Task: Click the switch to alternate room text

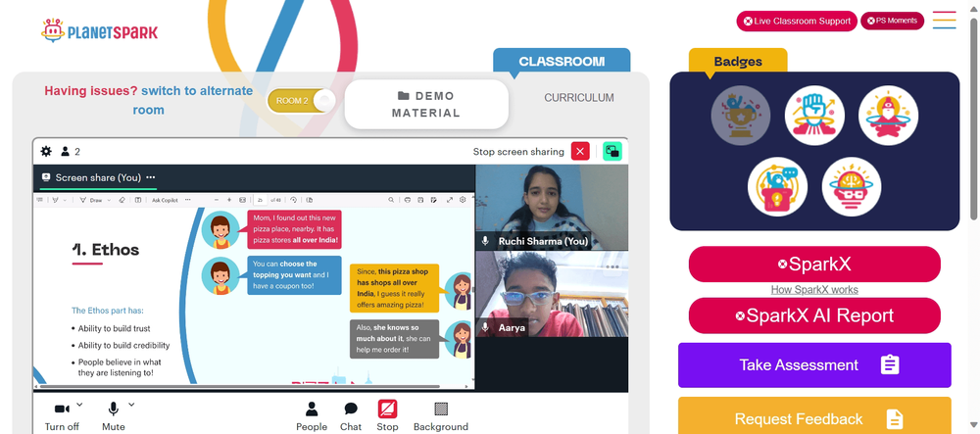Action: (192, 100)
